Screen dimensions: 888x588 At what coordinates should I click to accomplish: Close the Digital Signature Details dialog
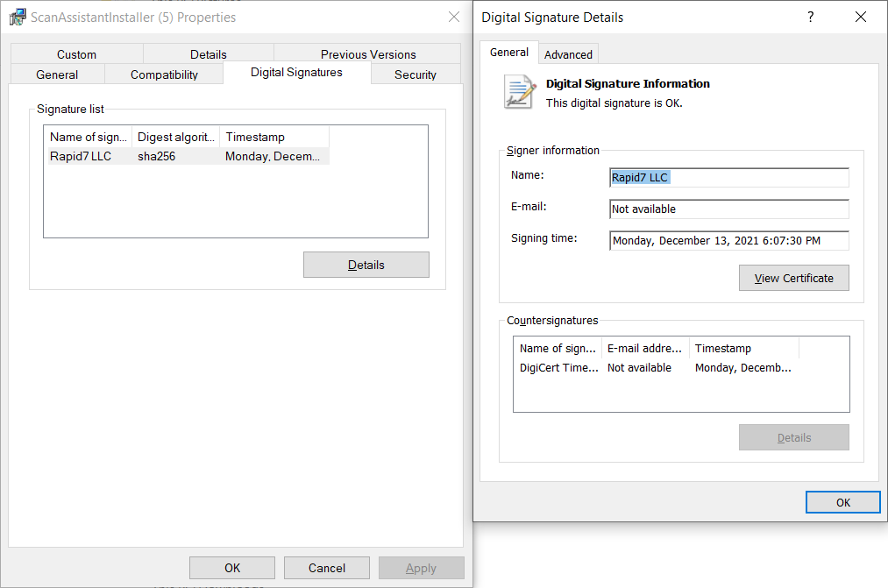click(x=861, y=18)
